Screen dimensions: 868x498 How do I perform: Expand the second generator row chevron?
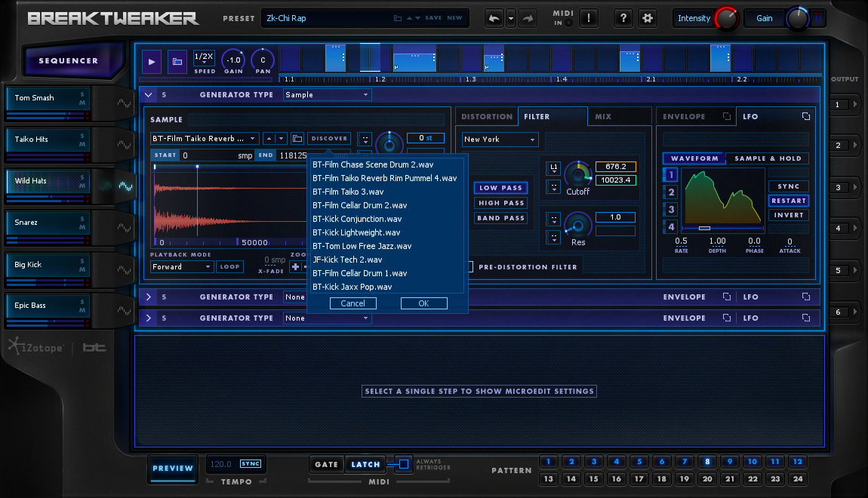click(x=149, y=297)
